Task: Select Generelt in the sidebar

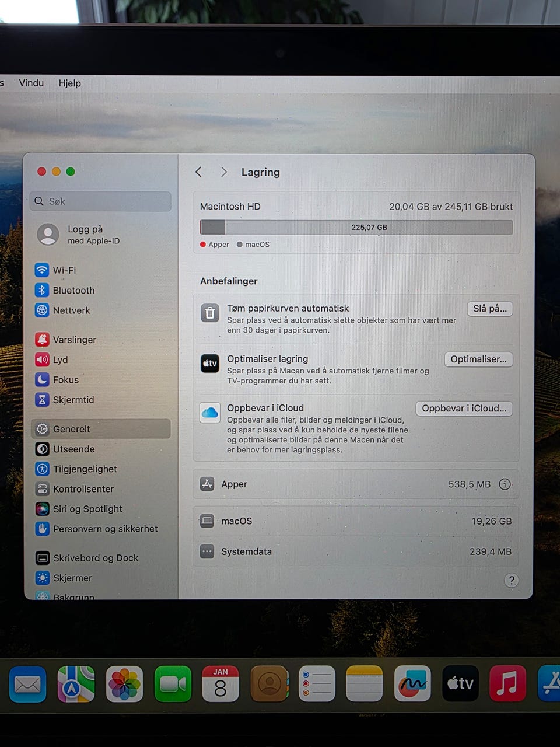Action: [x=100, y=429]
